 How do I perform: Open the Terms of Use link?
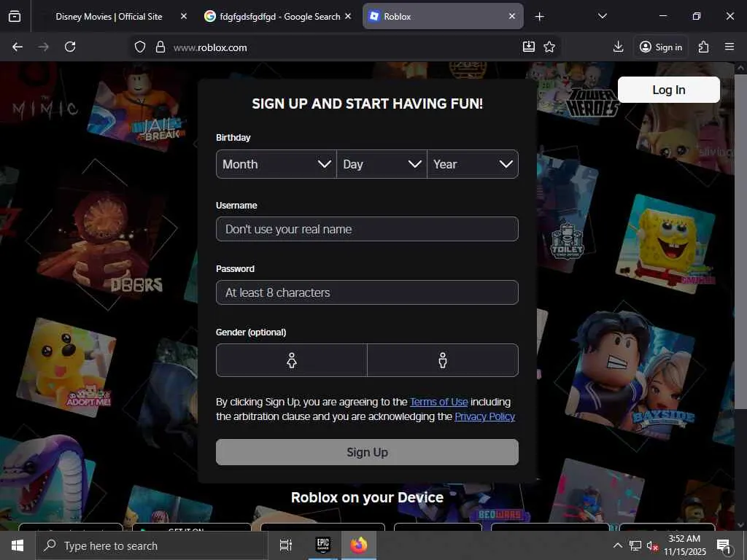coord(438,402)
